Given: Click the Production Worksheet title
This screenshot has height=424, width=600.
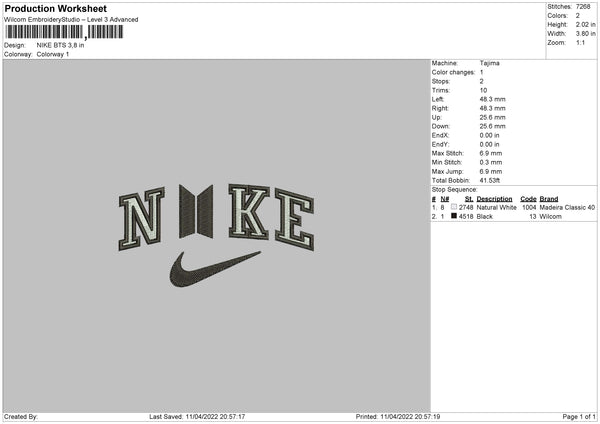Looking at the screenshot, I should click(x=55, y=8).
